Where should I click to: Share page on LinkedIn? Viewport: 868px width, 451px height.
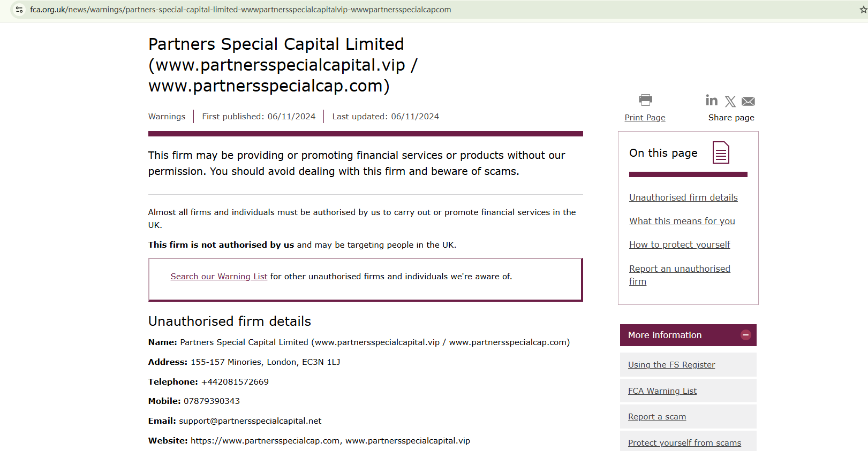coord(712,100)
